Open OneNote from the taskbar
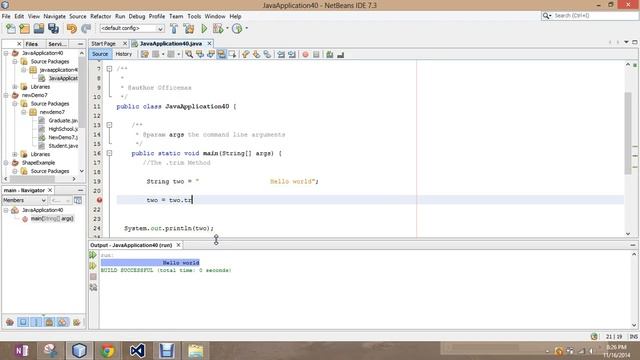 21,351
